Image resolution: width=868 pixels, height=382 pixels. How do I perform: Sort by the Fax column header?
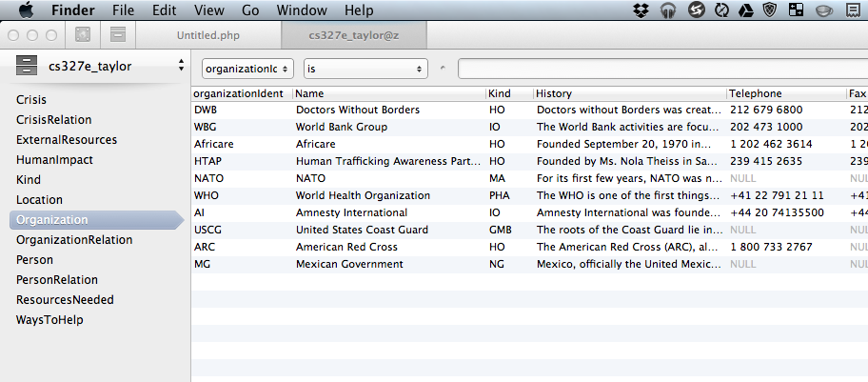(x=858, y=93)
